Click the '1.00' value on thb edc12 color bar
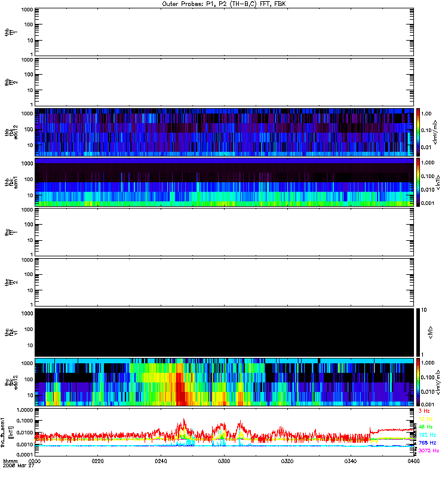Screen dimensions: 448x478 click(x=426, y=114)
